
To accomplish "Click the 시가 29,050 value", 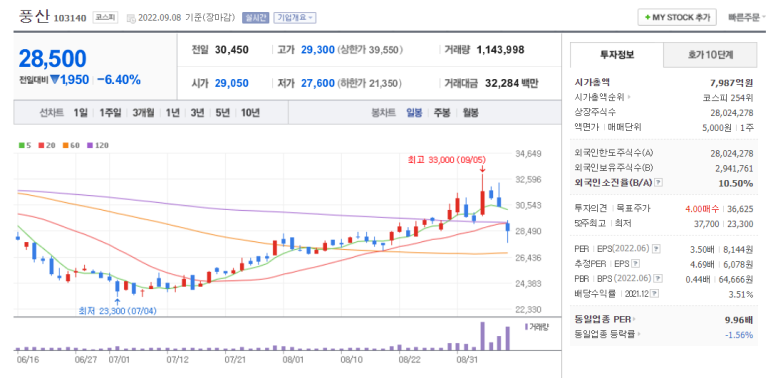I will tap(232, 83).
